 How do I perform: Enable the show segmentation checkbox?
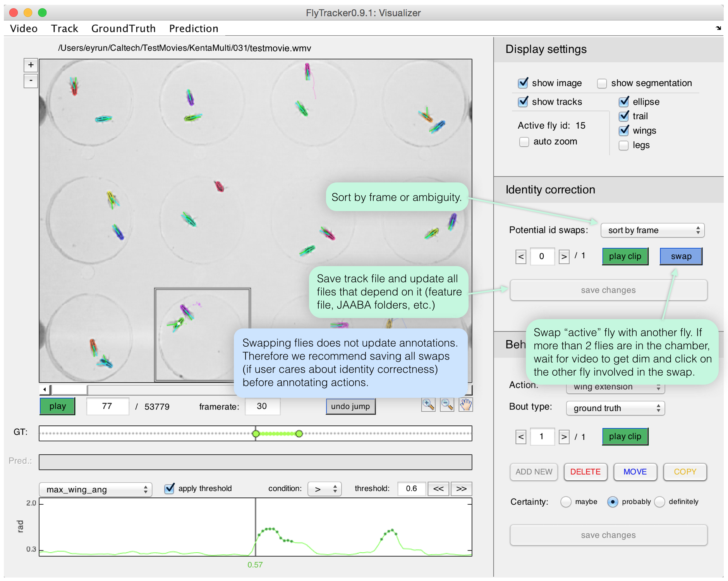[602, 83]
